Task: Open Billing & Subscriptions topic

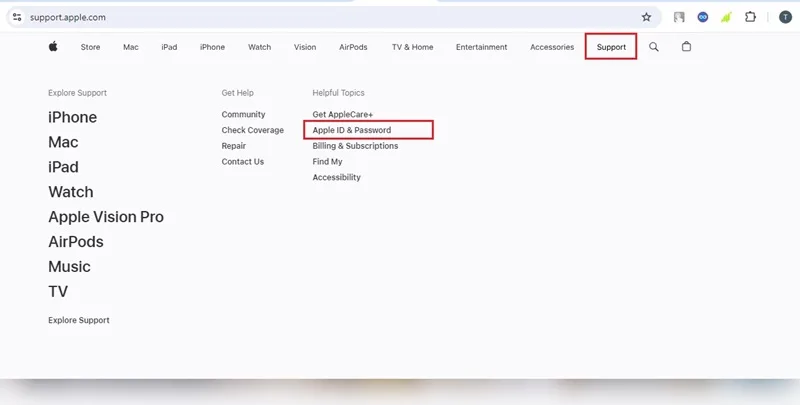Action: click(356, 146)
